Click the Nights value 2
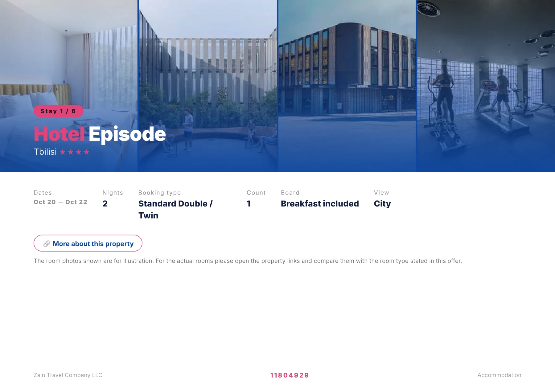The height and width of the screenshot is (392, 555). point(105,204)
